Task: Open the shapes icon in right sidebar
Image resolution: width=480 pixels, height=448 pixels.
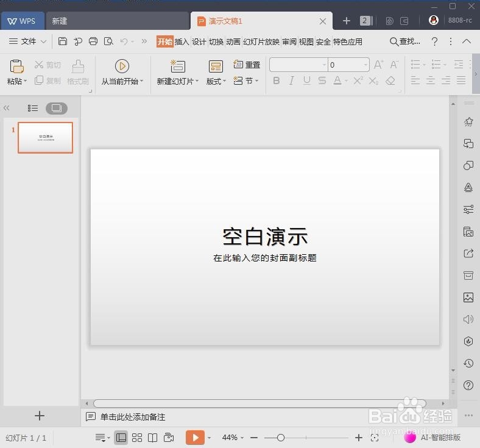Action: (x=468, y=166)
